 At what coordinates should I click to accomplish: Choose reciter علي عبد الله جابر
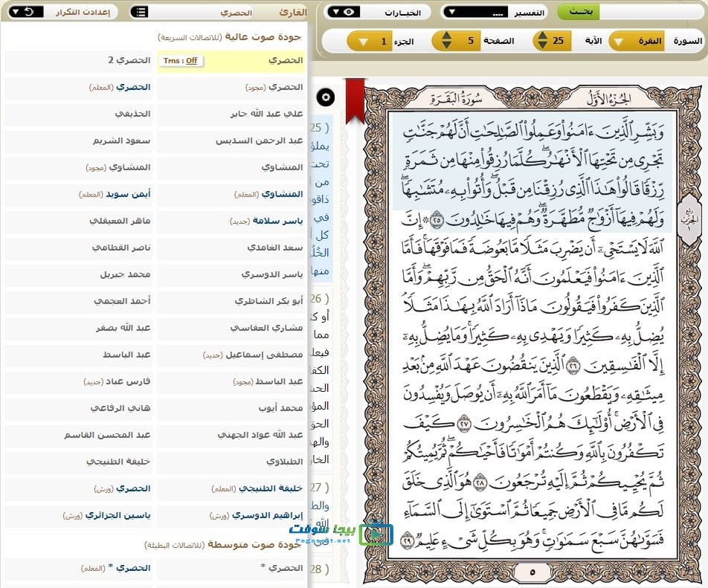pos(231,114)
